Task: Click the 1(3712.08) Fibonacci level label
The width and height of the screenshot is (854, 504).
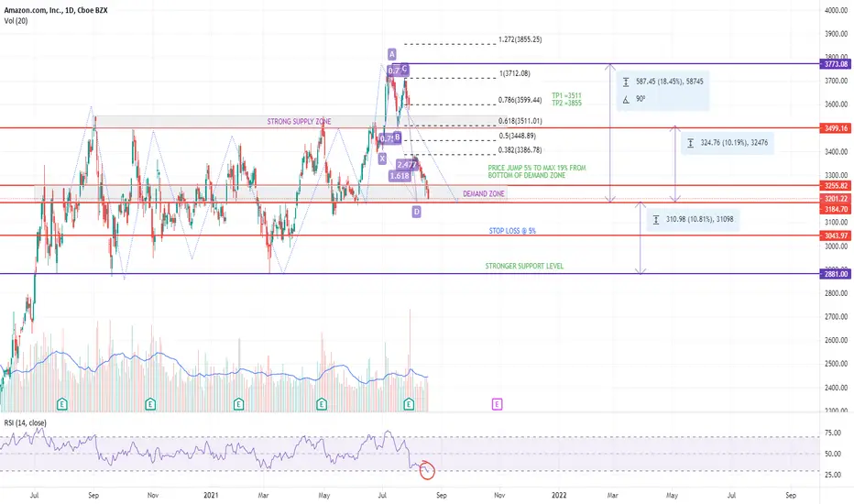Action: click(x=515, y=73)
